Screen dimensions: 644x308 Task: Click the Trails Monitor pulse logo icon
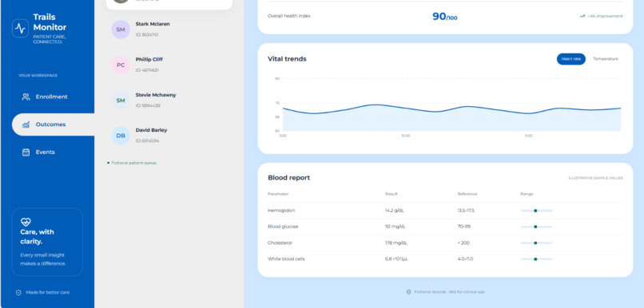point(20,28)
